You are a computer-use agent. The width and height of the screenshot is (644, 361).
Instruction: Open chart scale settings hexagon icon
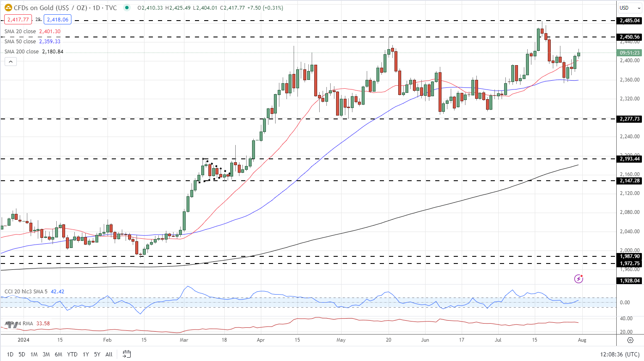tap(630, 340)
